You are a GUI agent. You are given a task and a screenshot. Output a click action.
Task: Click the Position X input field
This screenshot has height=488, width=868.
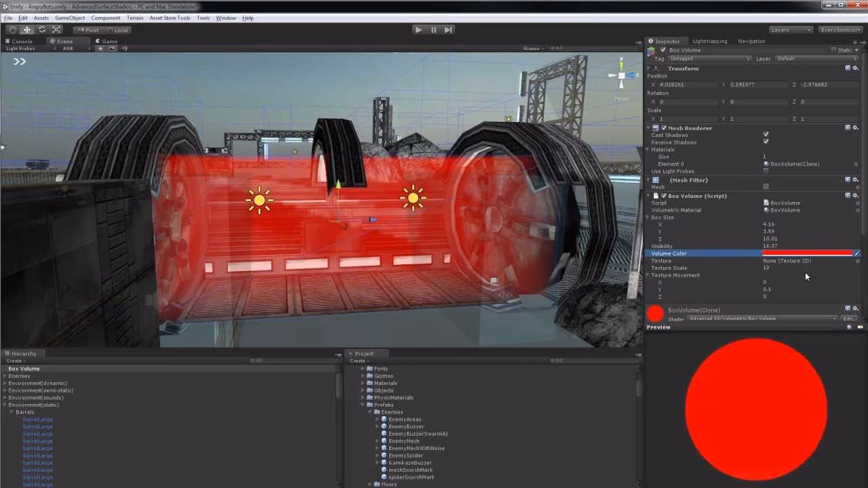click(x=688, y=85)
